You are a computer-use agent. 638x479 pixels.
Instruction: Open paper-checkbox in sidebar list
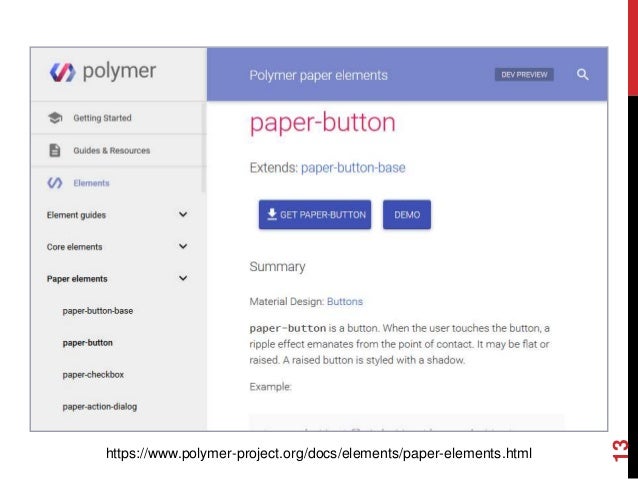[93, 375]
